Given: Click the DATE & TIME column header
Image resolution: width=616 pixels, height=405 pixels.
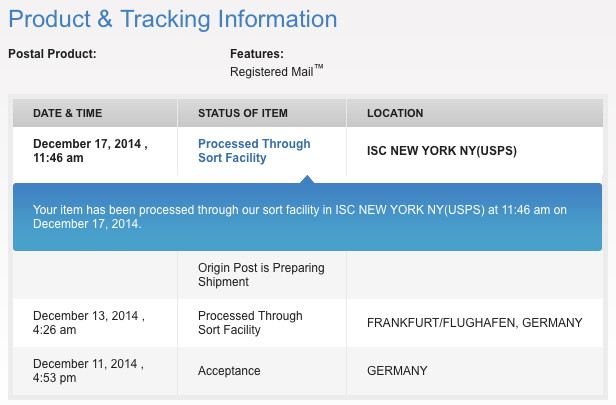Looking at the screenshot, I should [68, 113].
